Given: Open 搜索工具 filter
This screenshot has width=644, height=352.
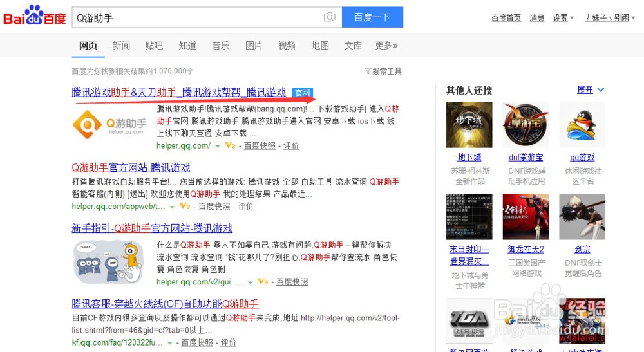Looking at the screenshot, I should tap(383, 71).
